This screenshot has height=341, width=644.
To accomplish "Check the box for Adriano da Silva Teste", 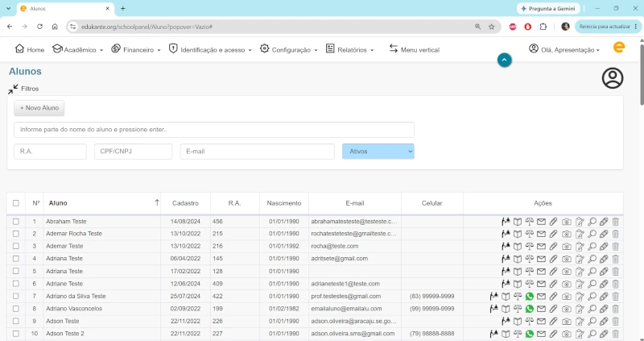I will [15, 296].
